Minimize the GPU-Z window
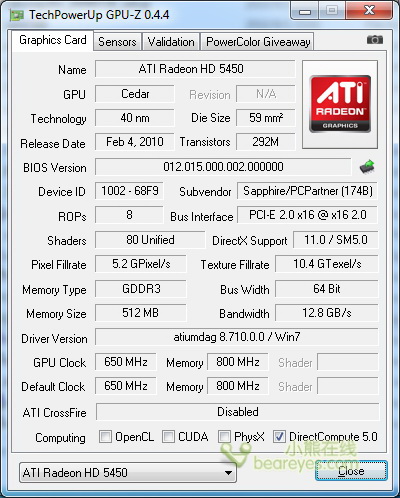The width and height of the screenshot is (400, 498). click(305, 11)
